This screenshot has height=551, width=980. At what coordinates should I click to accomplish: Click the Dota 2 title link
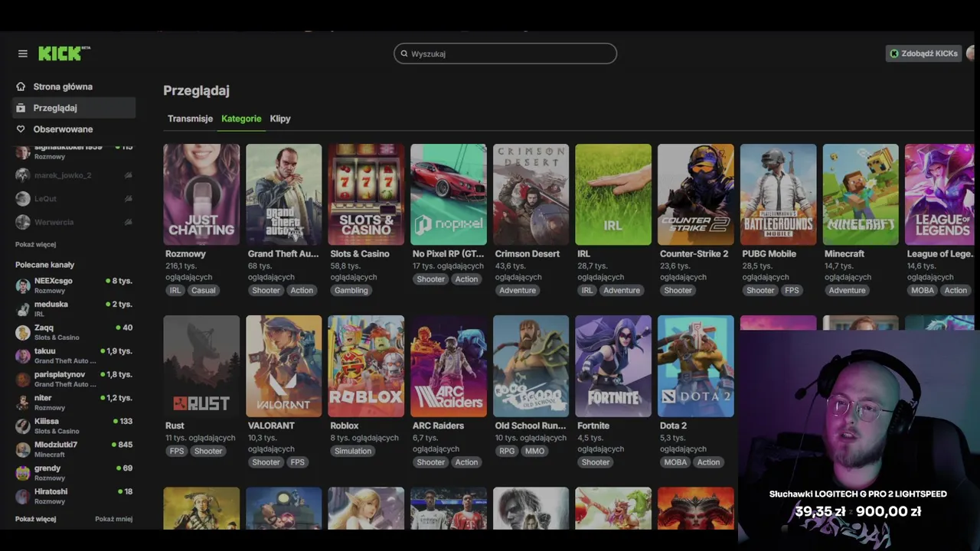673,425
